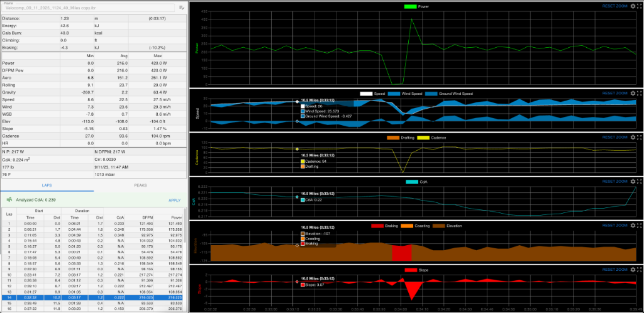Reset zoom on the Power chart
This screenshot has height=313, width=644.
click(x=615, y=6)
